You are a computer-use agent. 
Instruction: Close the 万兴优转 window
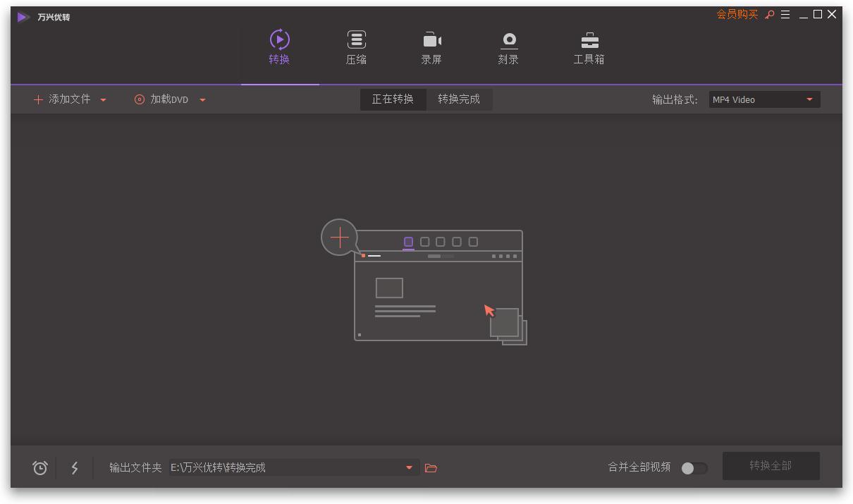(x=832, y=14)
